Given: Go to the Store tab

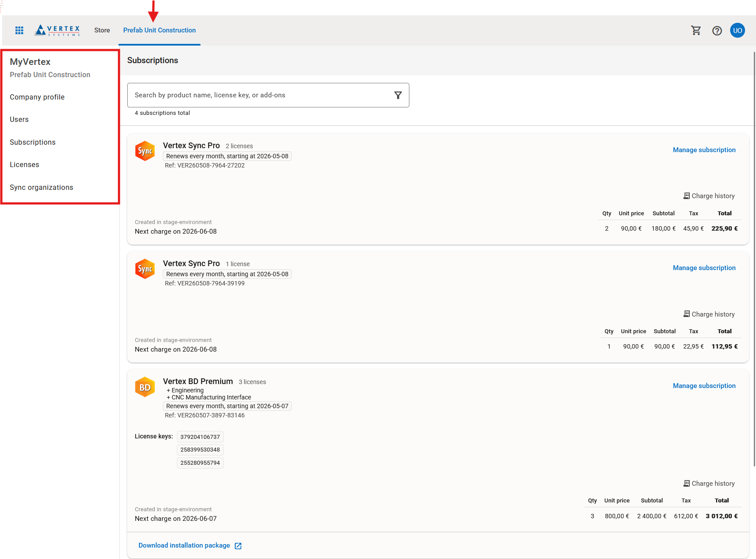Looking at the screenshot, I should click(102, 30).
